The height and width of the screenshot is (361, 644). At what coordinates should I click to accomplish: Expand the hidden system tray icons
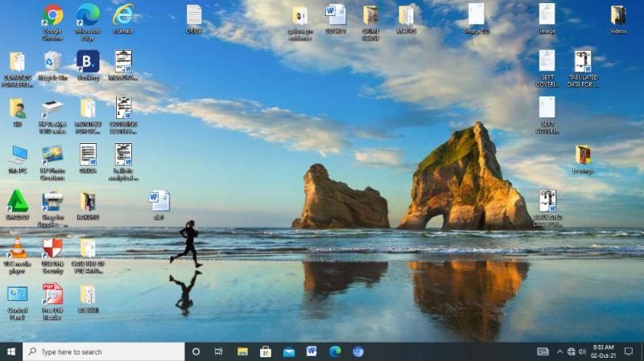pos(559,351)
